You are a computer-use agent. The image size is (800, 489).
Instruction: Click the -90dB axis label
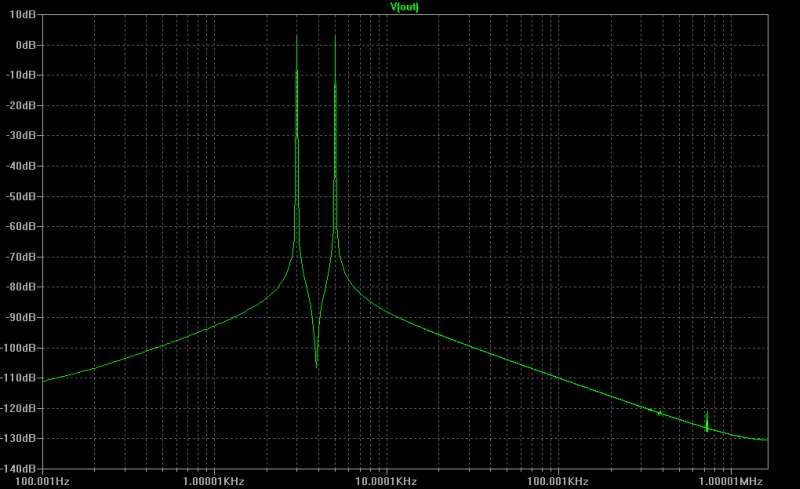21,317
